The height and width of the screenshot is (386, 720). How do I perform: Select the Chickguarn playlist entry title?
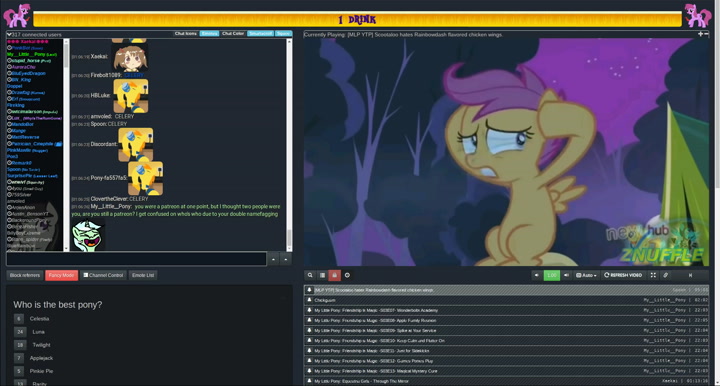pyautogui.click(x=325, y=300)
